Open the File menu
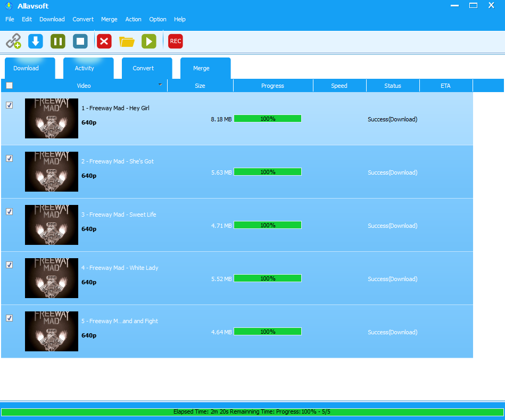The width and height of the screenshot is (505, 420). tap(10, 19)
